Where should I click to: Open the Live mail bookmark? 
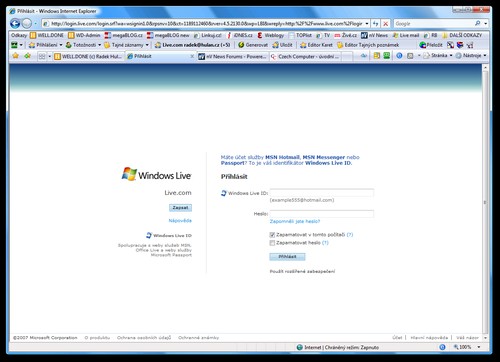point(406,35)
